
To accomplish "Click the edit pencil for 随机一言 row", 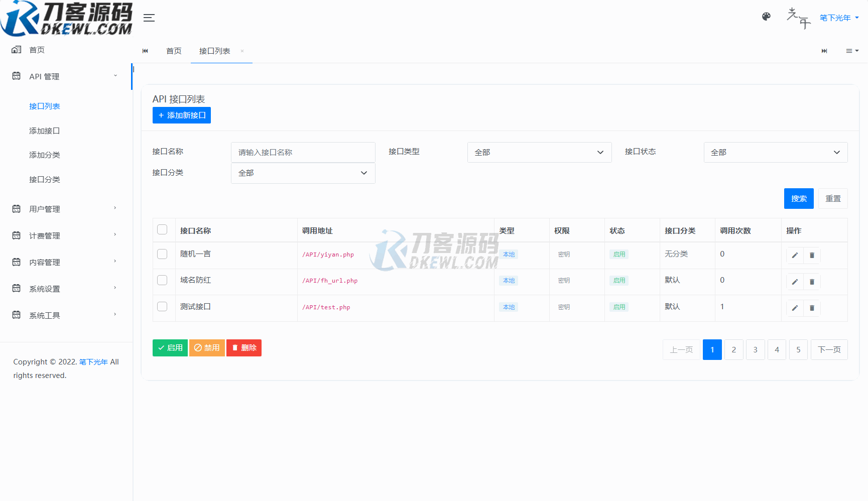I will [795, 256].
